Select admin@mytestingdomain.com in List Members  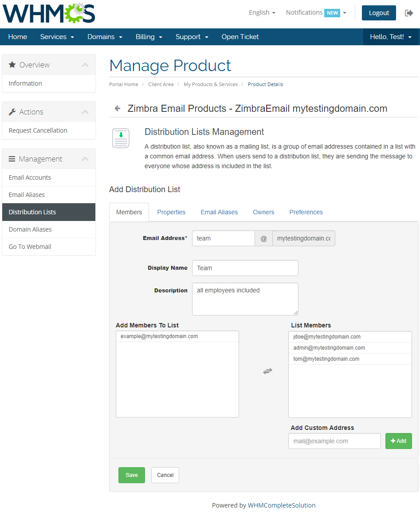click(x=350, y=348)
